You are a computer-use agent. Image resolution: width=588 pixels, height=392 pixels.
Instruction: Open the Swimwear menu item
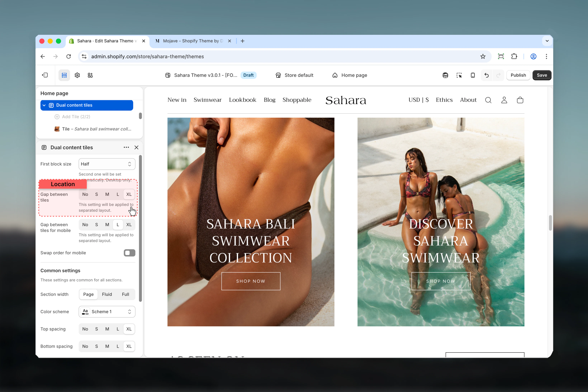coord(207,100)
